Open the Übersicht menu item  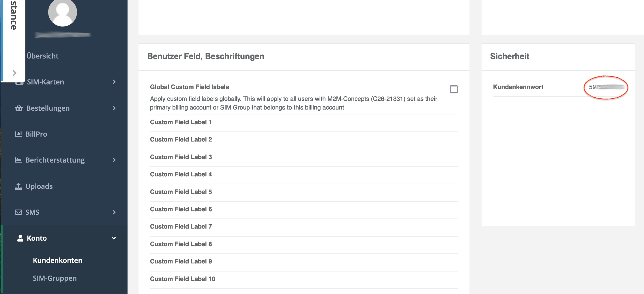tap(42, 56)
